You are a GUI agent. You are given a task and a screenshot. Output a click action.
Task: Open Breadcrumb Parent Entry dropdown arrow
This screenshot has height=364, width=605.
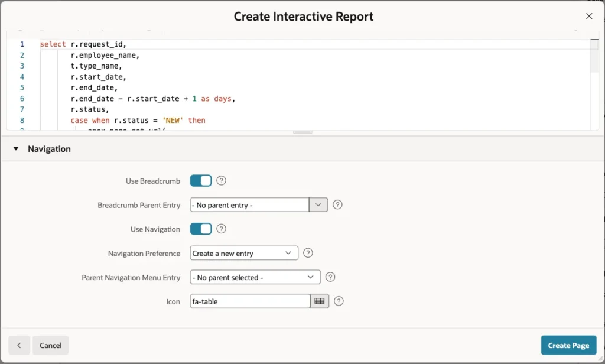pos(318,204)
